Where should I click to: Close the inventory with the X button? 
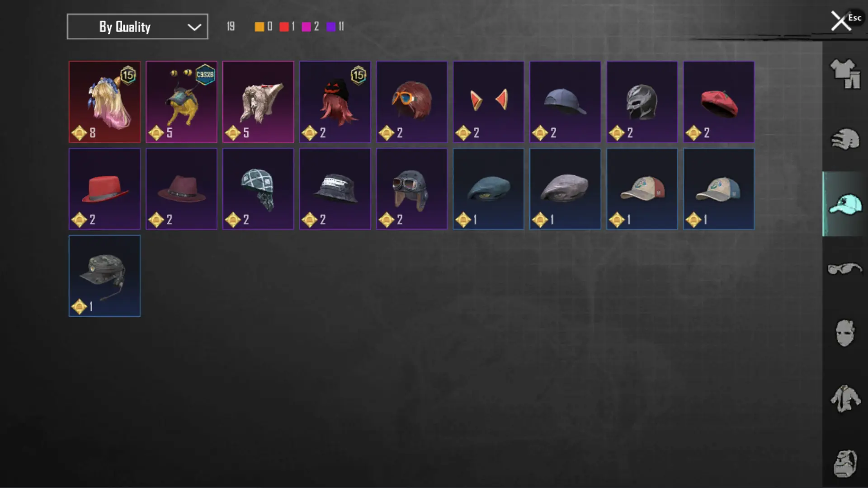pyautogui.click(x=841, y=21)
